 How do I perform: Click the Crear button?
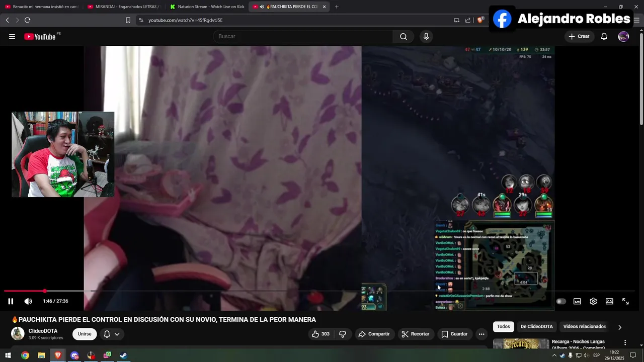579,36
